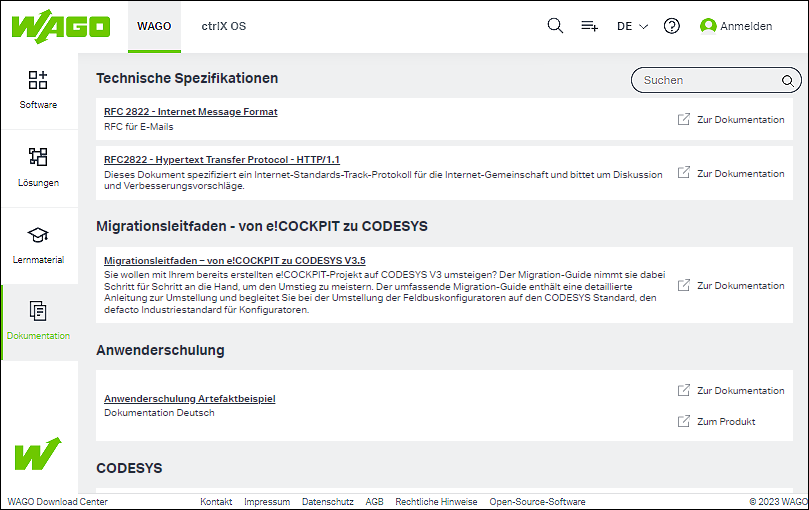Image resolution: width=809 pixels, height=510 pixels.
Task: Open the search magnifier icon in the header
Action: coord(555,26)
